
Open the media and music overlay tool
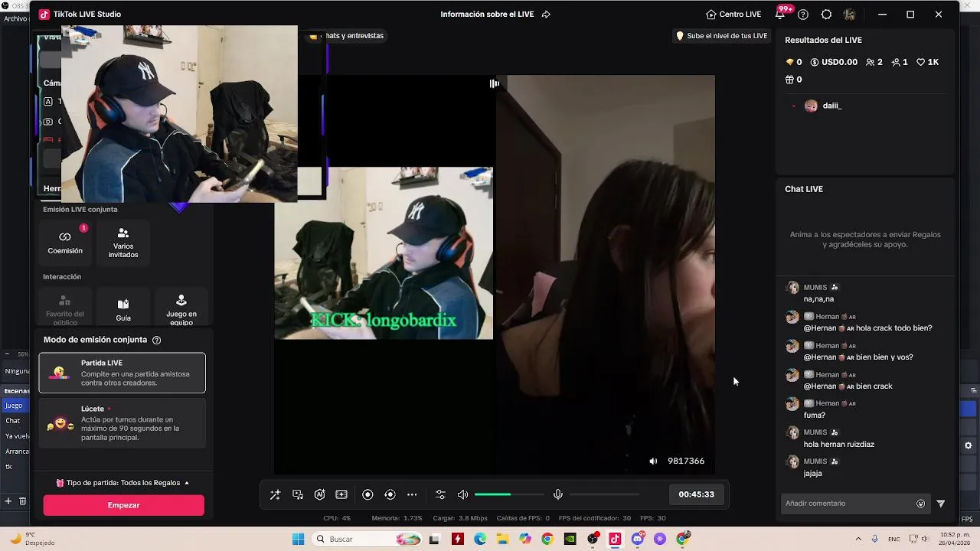tap(298, 494)
